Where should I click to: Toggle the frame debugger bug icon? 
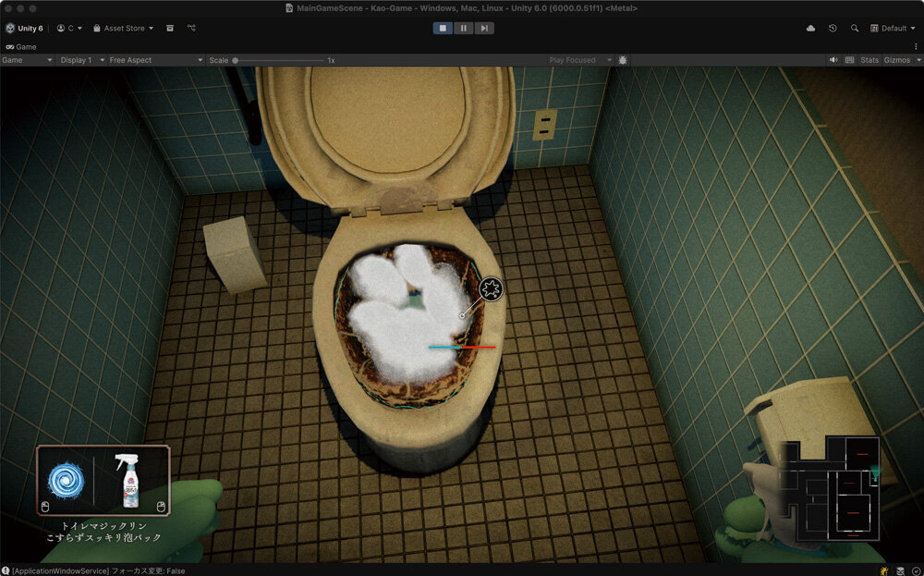click(623, 60)
